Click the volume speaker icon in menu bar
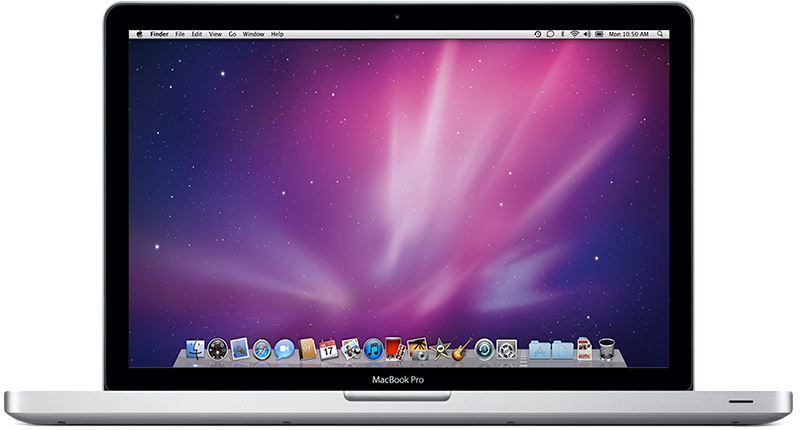800x430 pixels. (587, 34)
